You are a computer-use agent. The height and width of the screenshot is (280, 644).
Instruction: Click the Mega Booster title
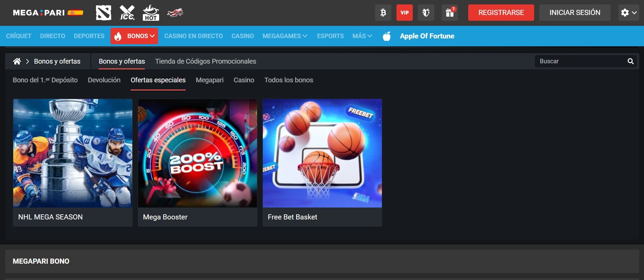point(165,217)
